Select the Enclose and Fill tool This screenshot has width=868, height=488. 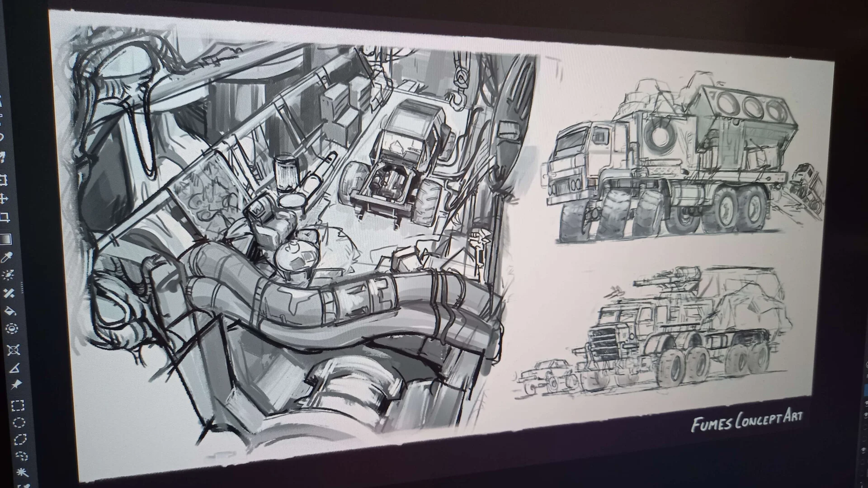coord(12,328)
